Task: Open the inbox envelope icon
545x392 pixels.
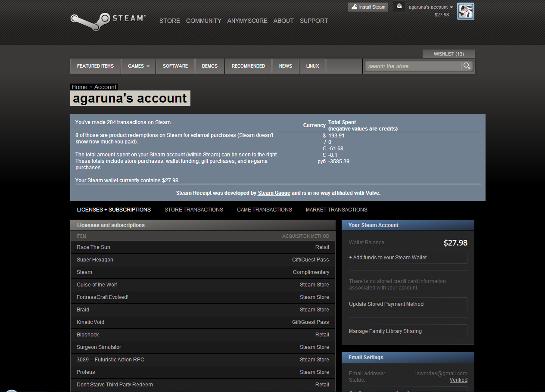Action: tap(399, 6)
